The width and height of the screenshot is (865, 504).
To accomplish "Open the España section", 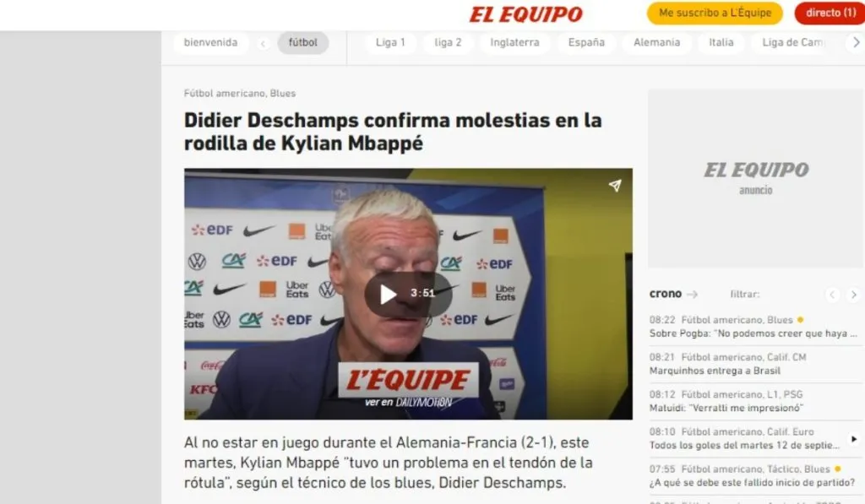I will 586,42.
